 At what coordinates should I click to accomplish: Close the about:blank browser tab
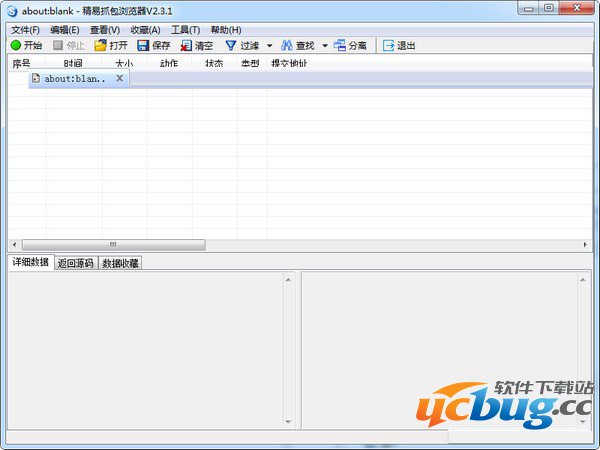pos(119,78)
